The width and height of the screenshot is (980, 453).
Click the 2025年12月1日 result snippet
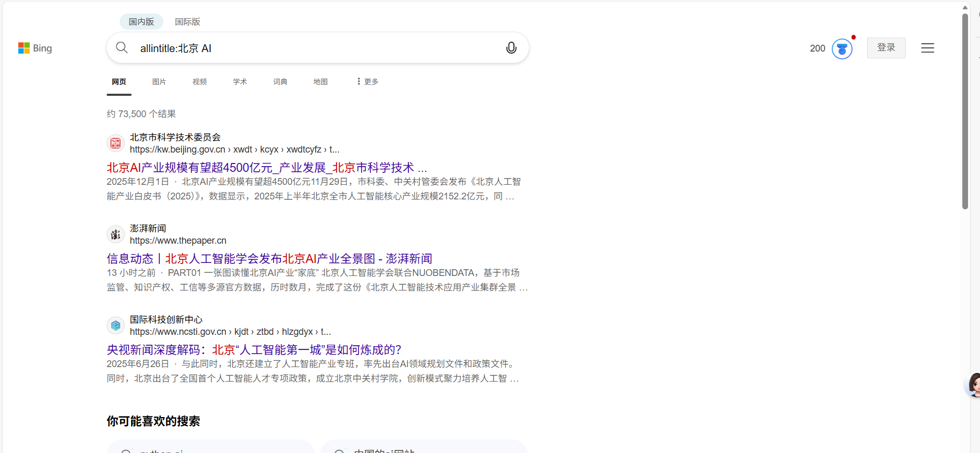314,189
